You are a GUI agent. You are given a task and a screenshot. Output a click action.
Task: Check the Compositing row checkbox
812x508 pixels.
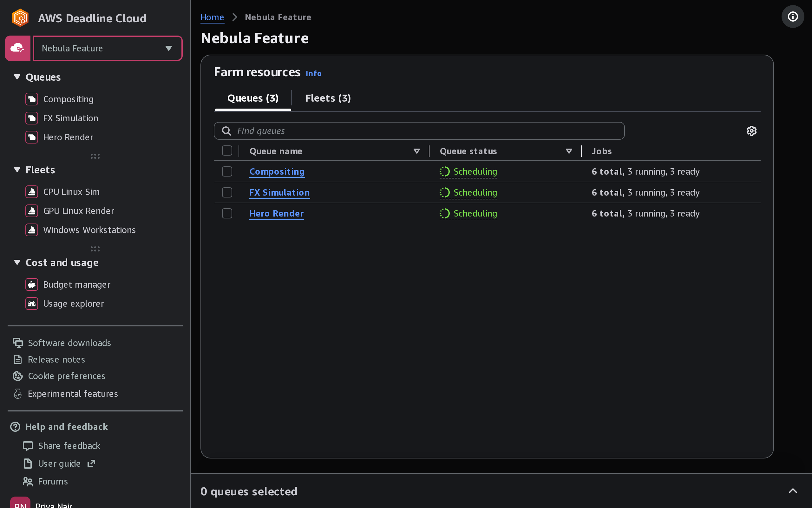227,172
